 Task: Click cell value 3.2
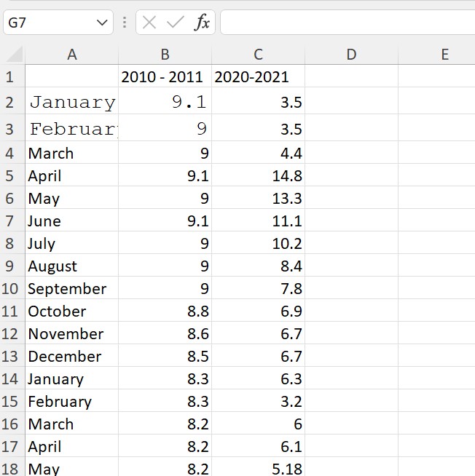point(259,401)
